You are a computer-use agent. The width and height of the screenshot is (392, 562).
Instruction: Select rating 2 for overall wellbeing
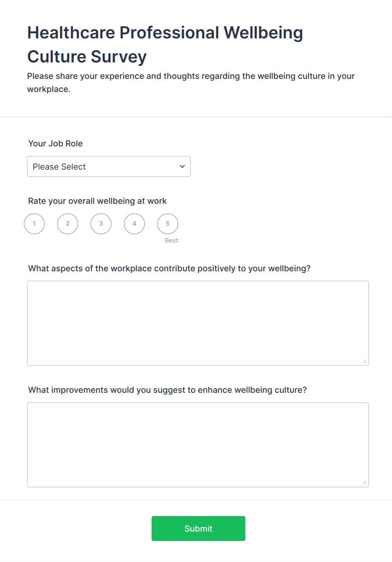click(67, 224)
